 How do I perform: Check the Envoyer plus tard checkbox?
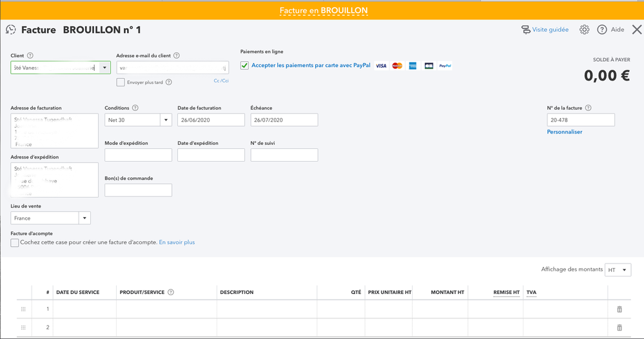(121, 82)
